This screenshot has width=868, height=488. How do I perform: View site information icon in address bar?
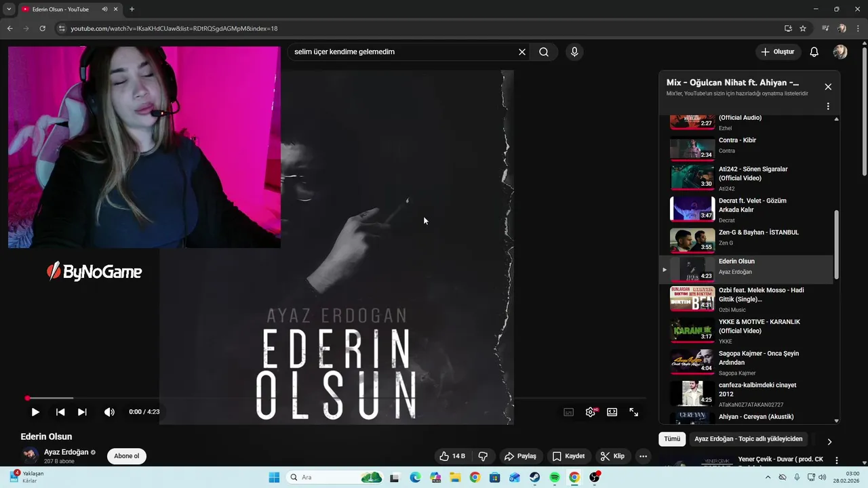click(x=62, y=28)
